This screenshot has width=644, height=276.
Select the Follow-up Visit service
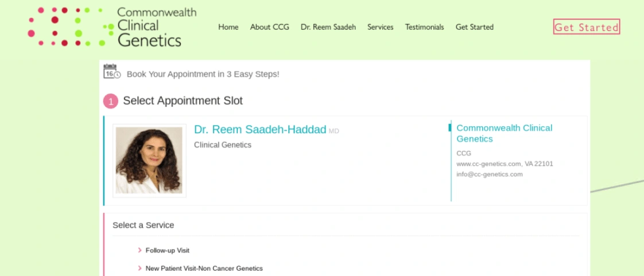pyautogui.click(x=168, y=250)
